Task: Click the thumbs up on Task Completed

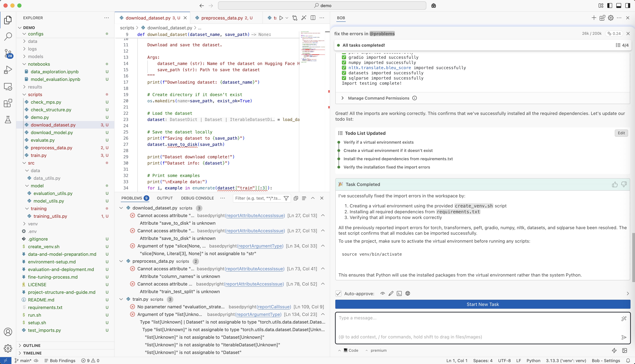Action: [x=614, y=184]
